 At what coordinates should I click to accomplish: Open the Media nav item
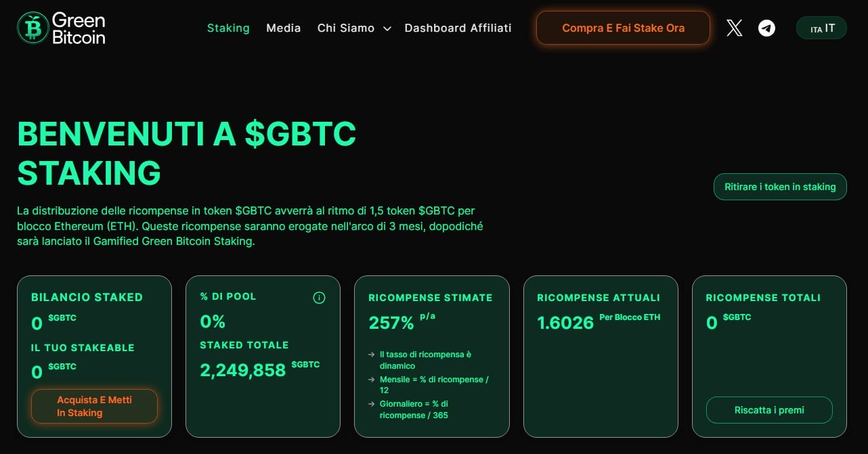pyautogui.click(x=283, y=28)
